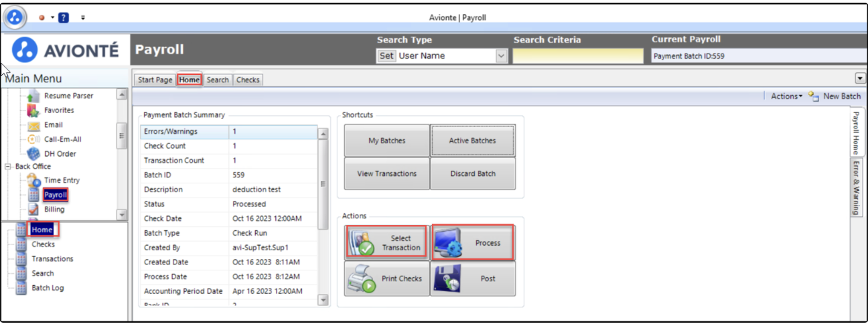This screenshot has width=868, height=324.
Task: Open the blue help question mark icon
Action: 64,17
